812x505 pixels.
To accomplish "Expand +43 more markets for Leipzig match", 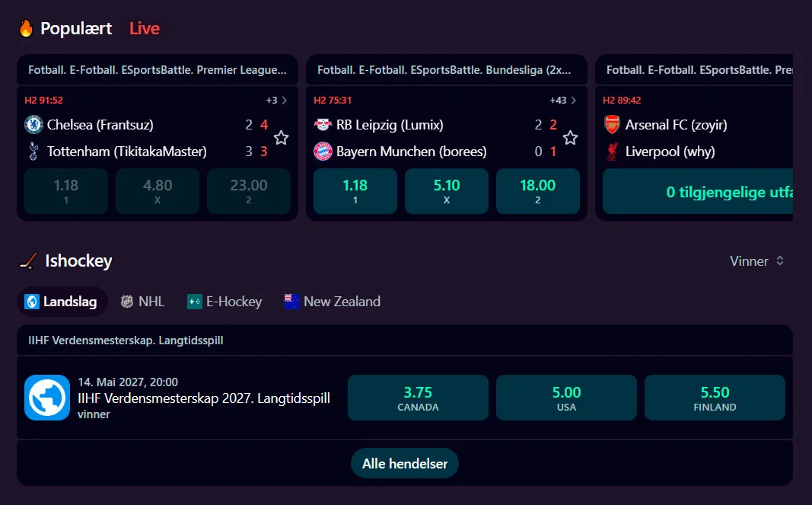I will (x=563, y=100).
